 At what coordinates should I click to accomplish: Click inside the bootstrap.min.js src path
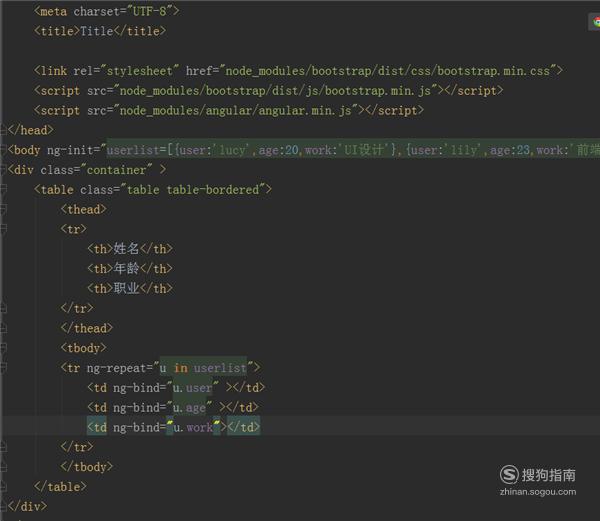275,91
